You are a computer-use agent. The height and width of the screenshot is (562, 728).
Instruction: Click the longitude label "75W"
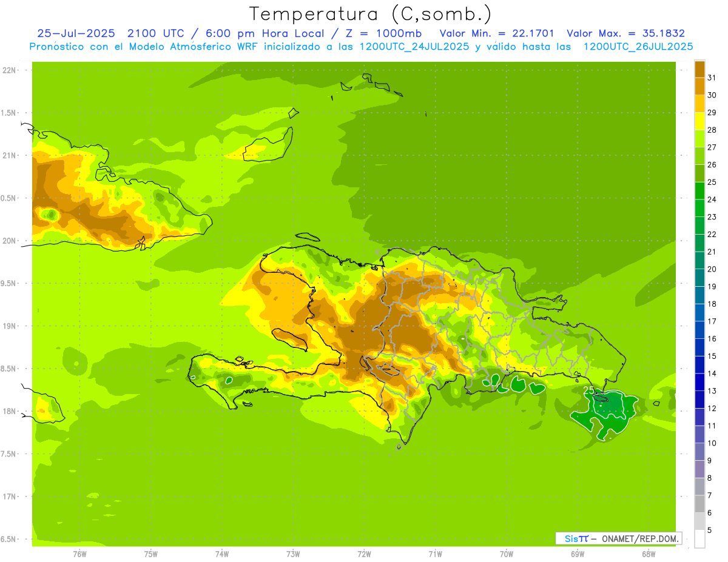pyautogui.click(x=150, y=554)
